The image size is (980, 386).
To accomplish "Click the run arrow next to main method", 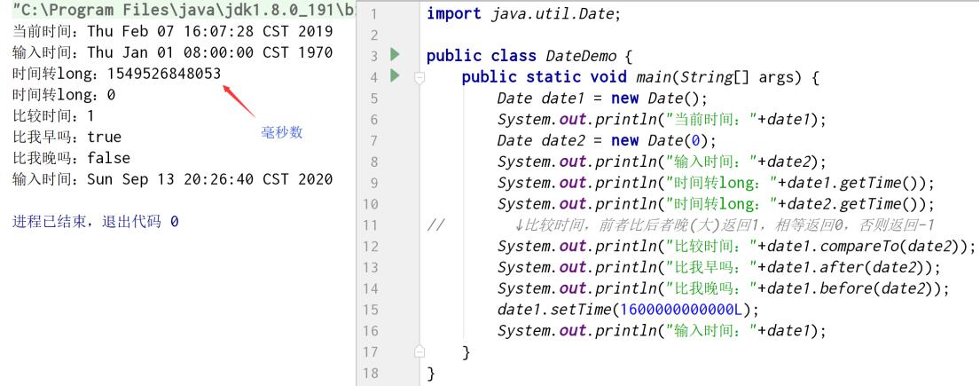I will [x=396, y=76].
